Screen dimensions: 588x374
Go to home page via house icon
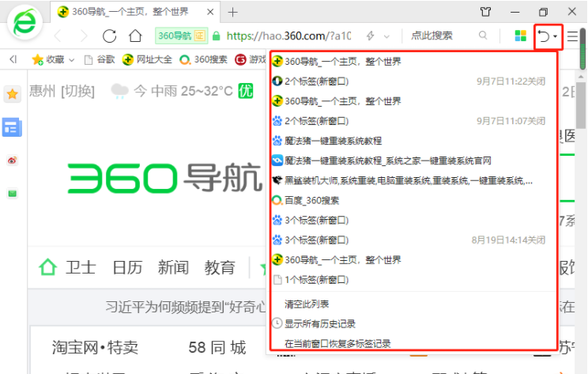135,36
